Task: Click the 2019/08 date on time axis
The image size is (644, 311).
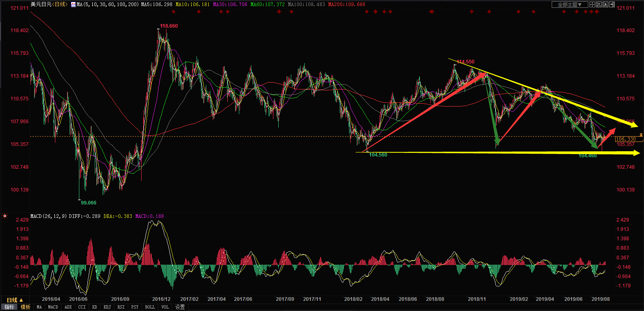Action: click(x=600, y=299)
